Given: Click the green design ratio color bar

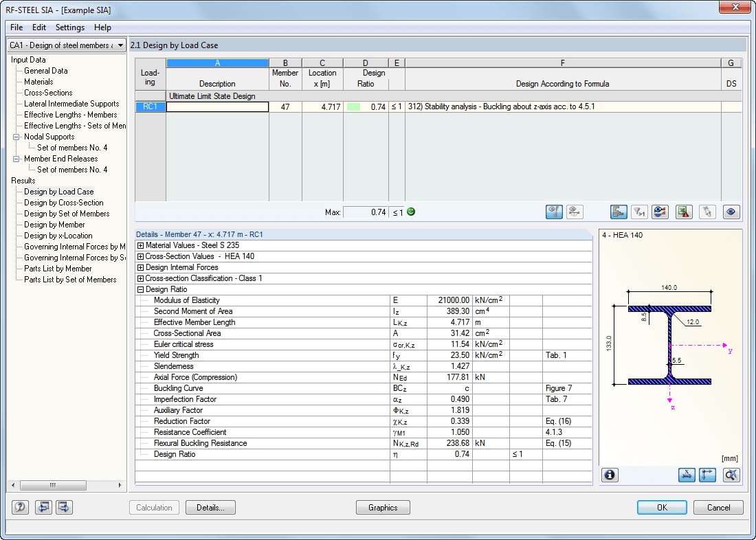Looking at the screenshot, I should click(x=353, y=107).
